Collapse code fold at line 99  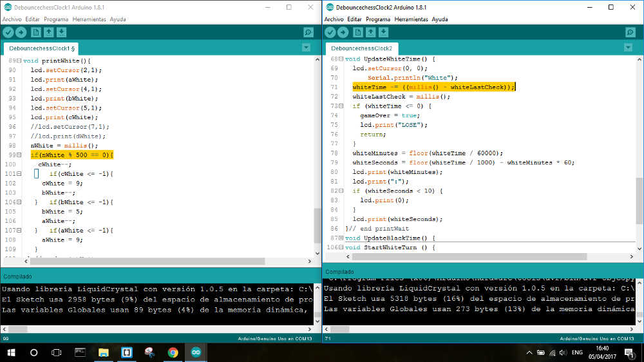click(19, 155)
